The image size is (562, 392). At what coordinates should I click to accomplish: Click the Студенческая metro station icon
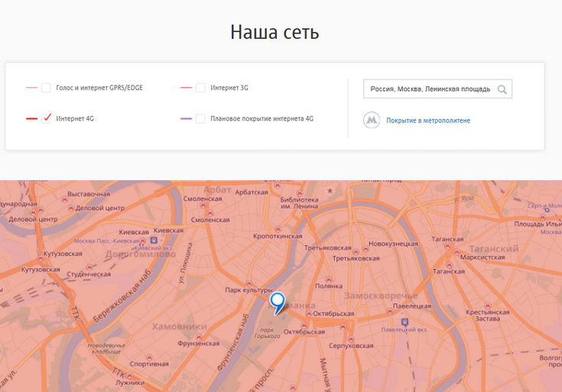click(89, 267)
